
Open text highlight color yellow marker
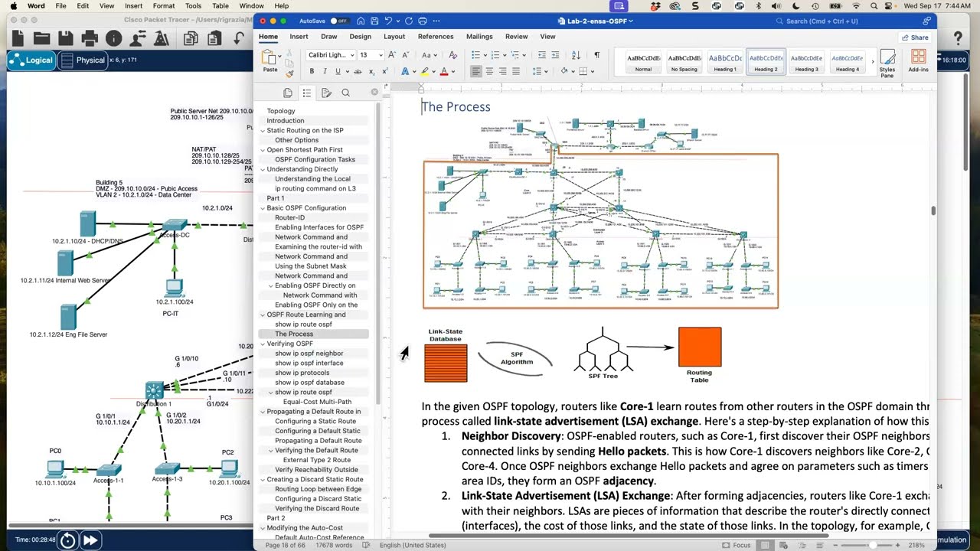[423, 71]
